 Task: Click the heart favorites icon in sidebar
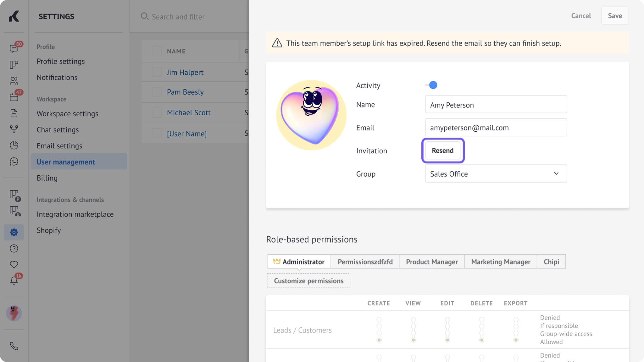tap(14, 265)
